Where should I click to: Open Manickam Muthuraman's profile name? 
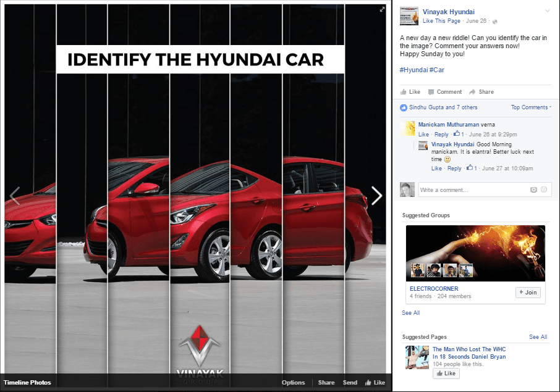(449, 125)
